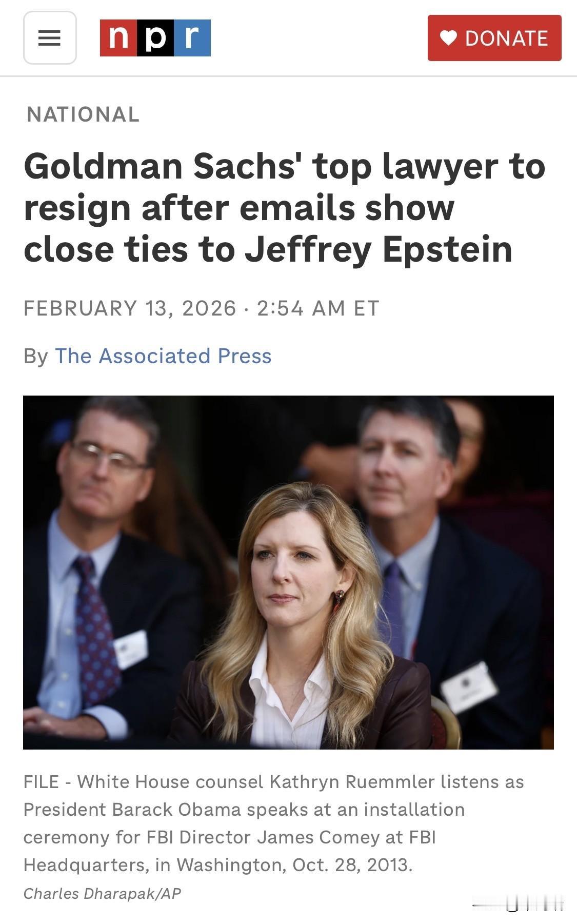
Task: Tap the black 'p' block of logo
Action: [x=155, y=38]
